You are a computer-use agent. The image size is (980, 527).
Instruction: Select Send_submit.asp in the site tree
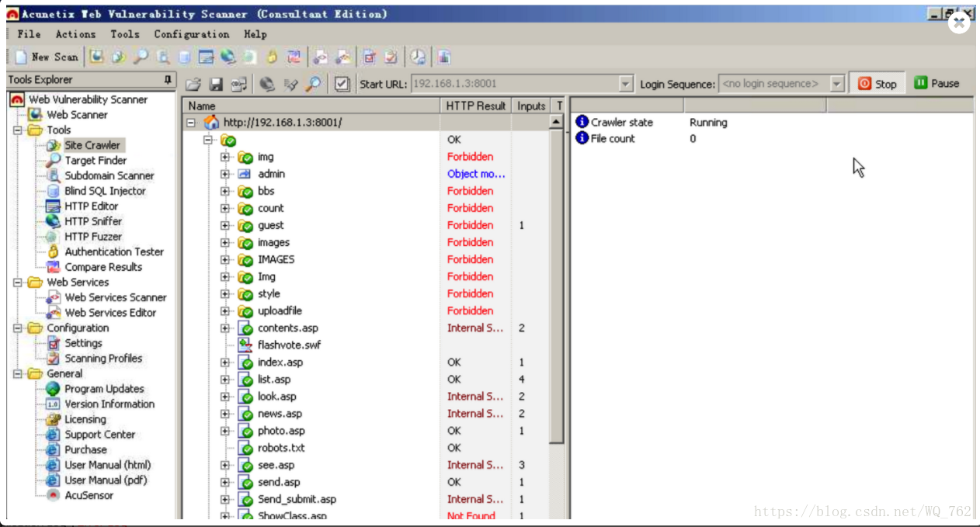(297, 499)
